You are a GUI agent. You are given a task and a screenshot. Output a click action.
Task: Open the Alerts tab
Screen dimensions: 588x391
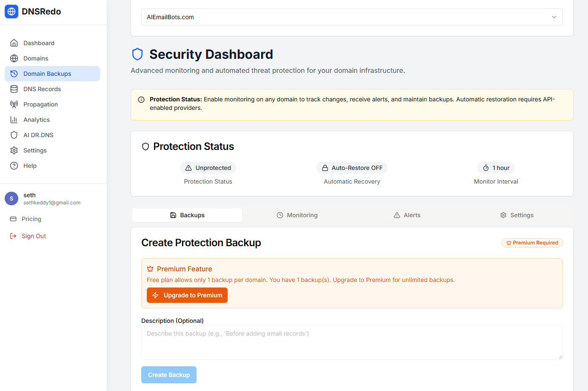click(x=407, y=215)
